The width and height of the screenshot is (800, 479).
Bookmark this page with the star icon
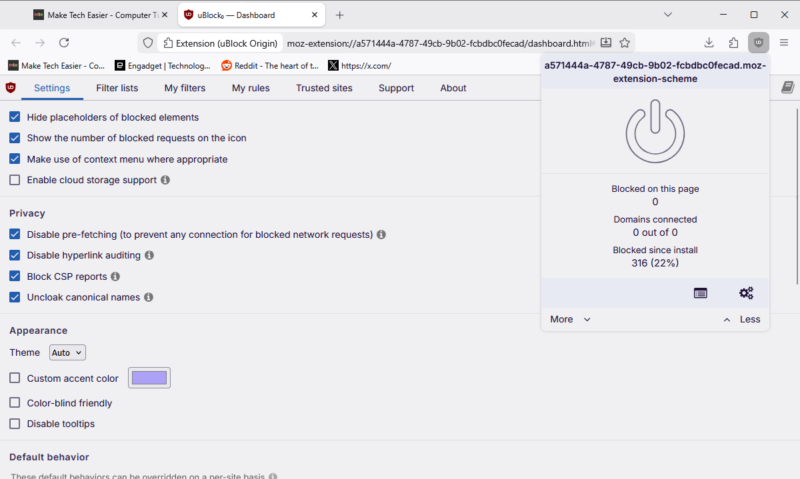625,43
